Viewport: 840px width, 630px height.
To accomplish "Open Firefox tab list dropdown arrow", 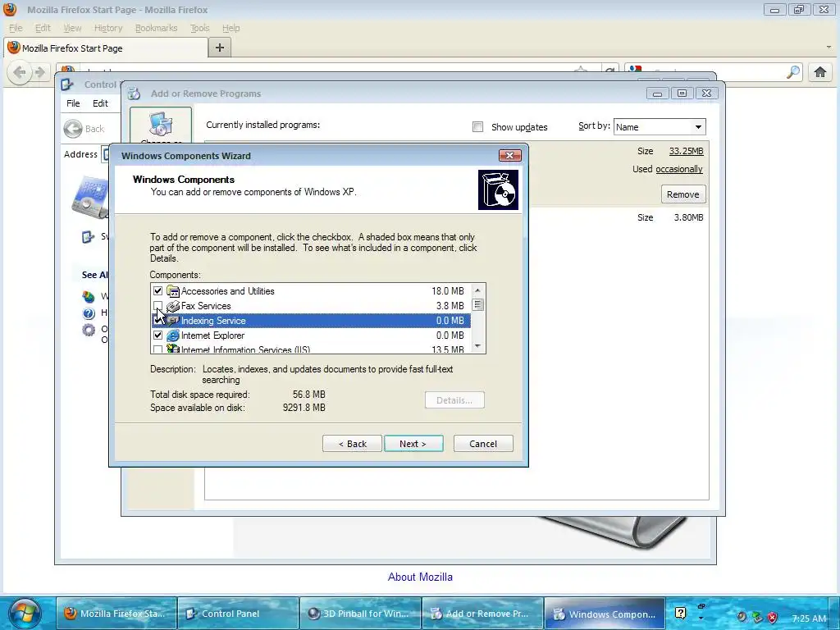I will [x=829, y=47].
